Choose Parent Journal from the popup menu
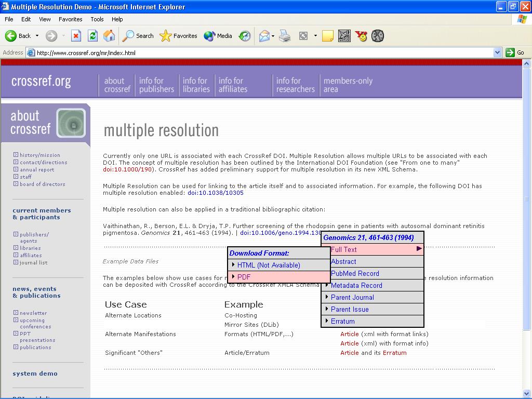Viewport: 532px width, 399px height. (373, 297)
